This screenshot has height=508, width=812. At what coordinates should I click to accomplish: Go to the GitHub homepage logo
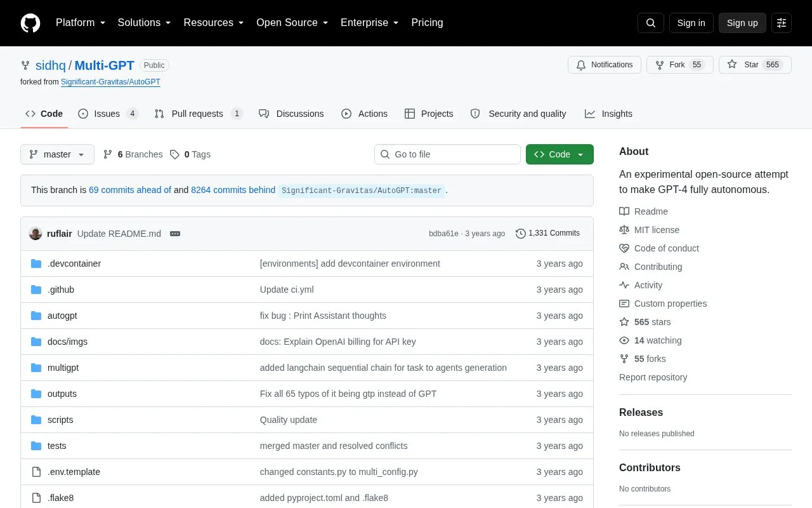[x=30, y=23]
